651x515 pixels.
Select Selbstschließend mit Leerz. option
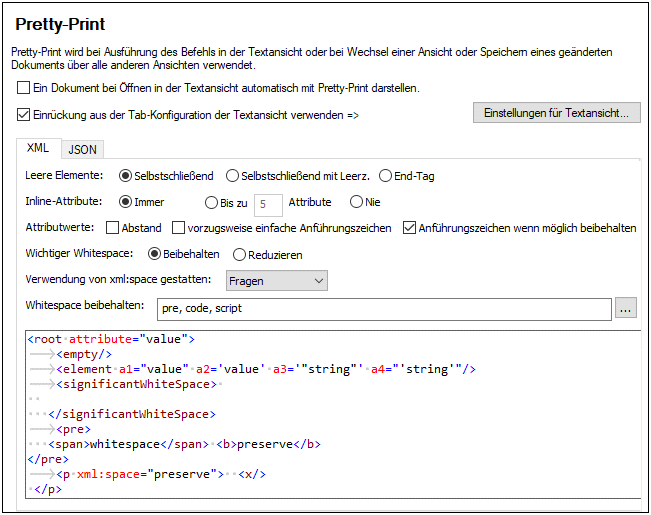232,176
